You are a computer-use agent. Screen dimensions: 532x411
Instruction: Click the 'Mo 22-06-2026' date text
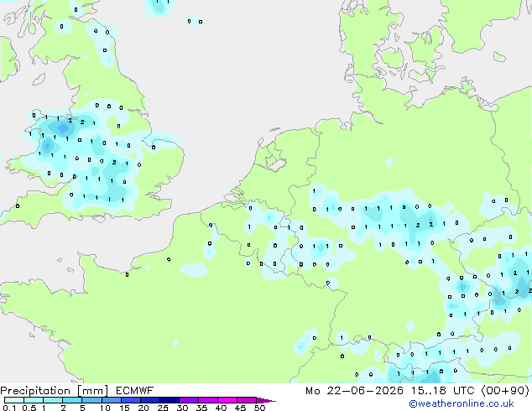tap(355, 391)
